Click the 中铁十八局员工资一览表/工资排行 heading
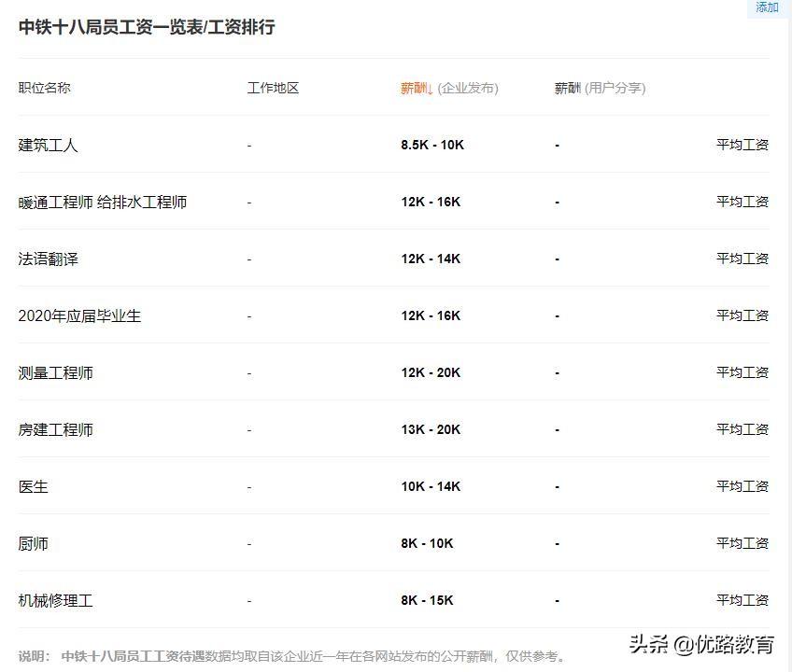The height and width of the screenshot is (672, 792). click(147, 27)
